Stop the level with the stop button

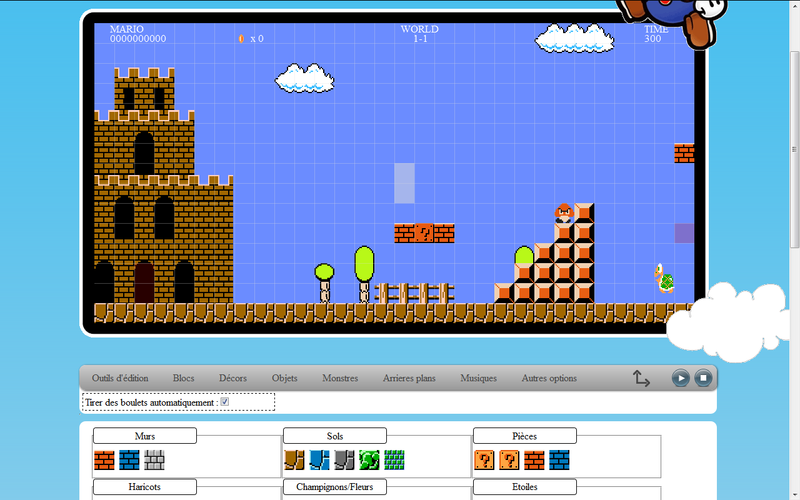coord(703,378)
